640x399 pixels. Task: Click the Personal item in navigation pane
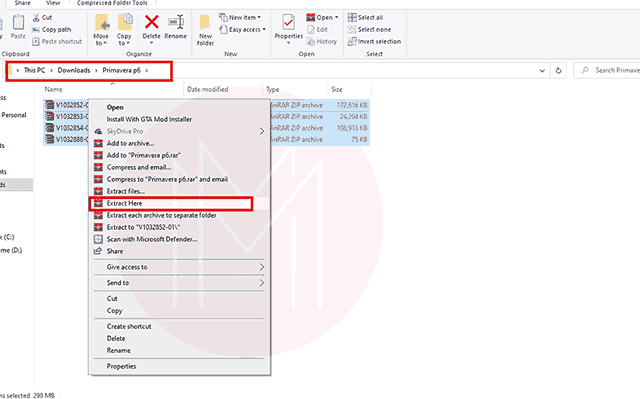click(13, 115)
